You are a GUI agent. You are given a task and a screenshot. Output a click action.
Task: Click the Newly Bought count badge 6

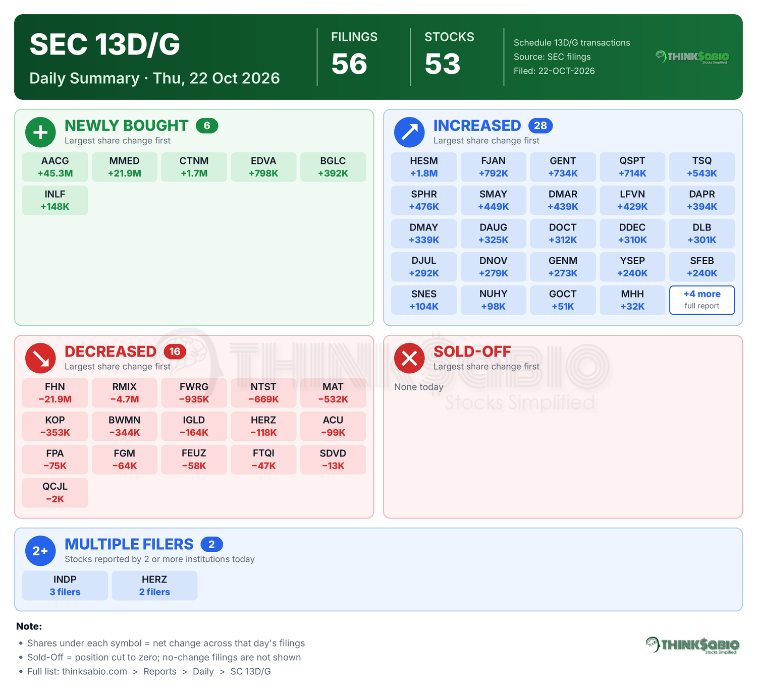tap(207, 126)
